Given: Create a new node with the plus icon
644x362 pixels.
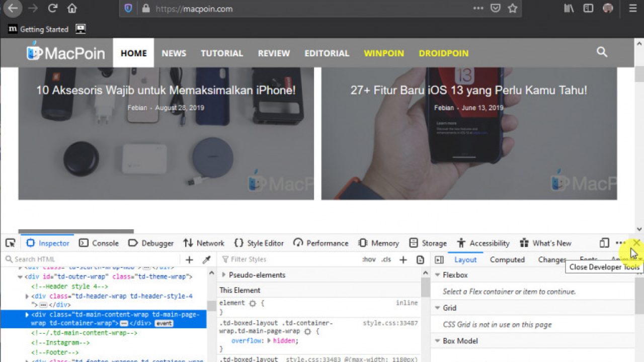Looking at the screenshot, I should 189,259.
